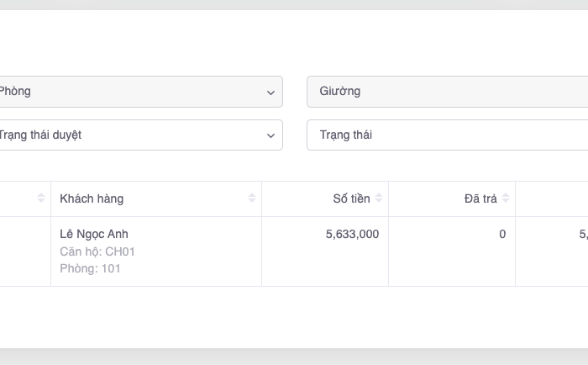Screen dimensions: 588x365
Task: Toggle the sort arrows next to Đã trả
Action: click(x=506, y=198)
